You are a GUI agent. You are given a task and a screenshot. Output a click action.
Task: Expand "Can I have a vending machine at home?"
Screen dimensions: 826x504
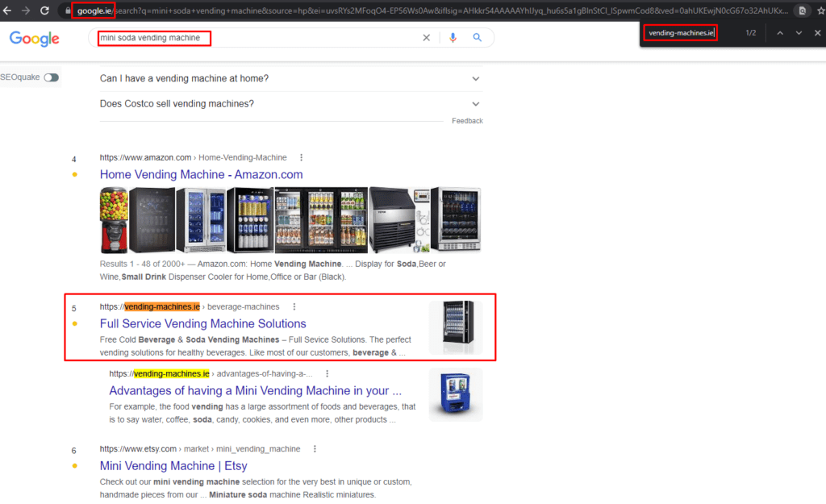click(290, 78)
